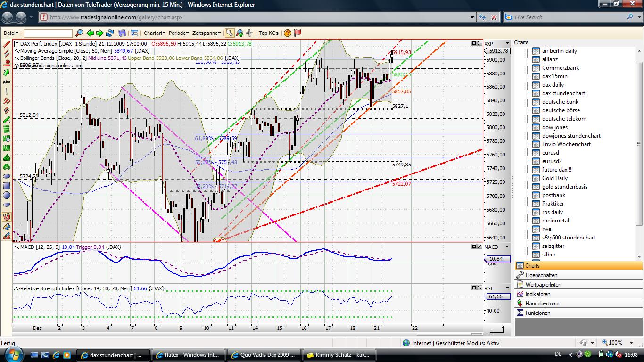Screen dimensions: 644x362
Task: Open help via the orange question mark
Action: [288, 33]
